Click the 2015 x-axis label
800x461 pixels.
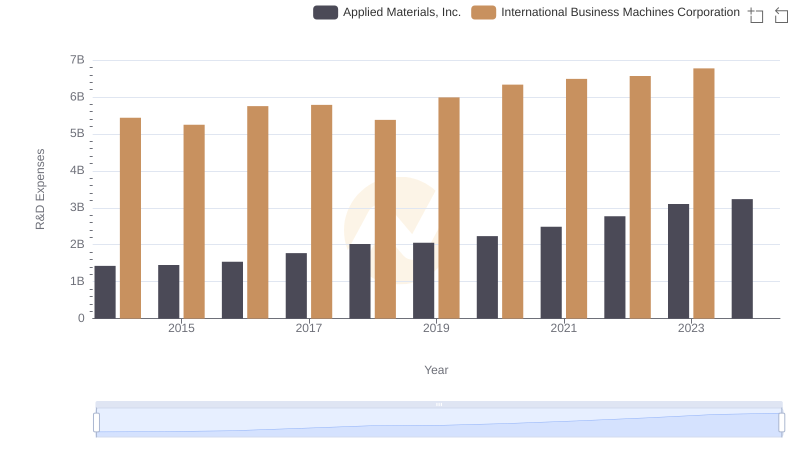181,328
